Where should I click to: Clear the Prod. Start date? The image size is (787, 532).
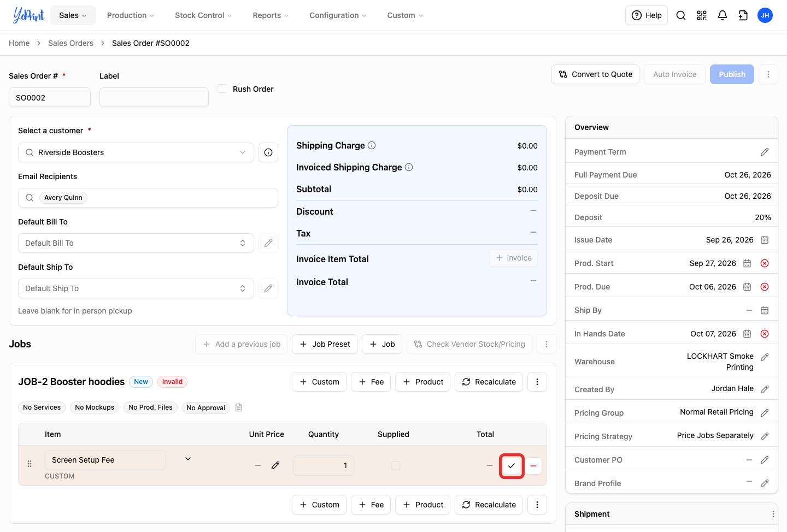(765, 263)
